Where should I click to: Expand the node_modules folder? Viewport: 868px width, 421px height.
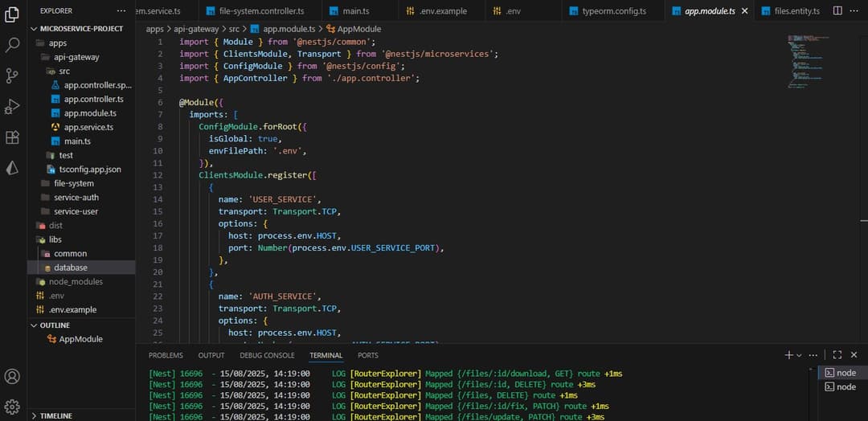coord(81,281)
